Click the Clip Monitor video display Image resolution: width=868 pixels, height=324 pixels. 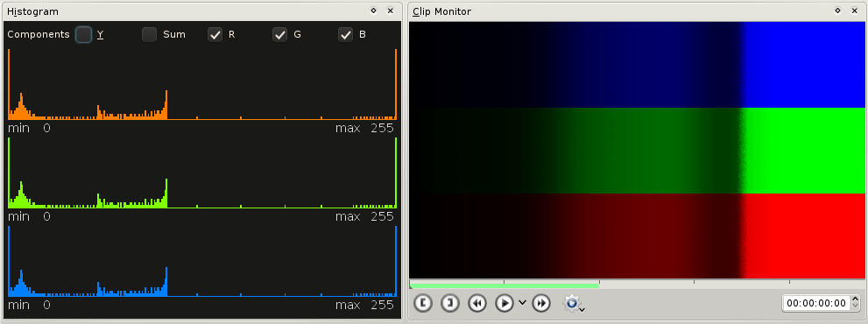tap(637, 150)
